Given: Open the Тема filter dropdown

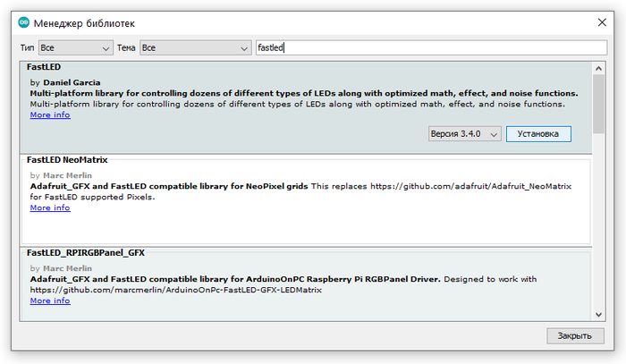Looking at the screenshot, I should pos(195,47).
